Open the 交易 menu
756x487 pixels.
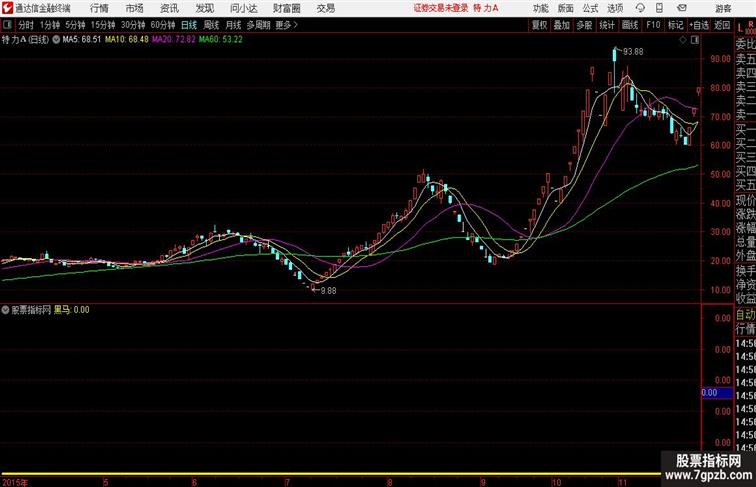[326, 8]
